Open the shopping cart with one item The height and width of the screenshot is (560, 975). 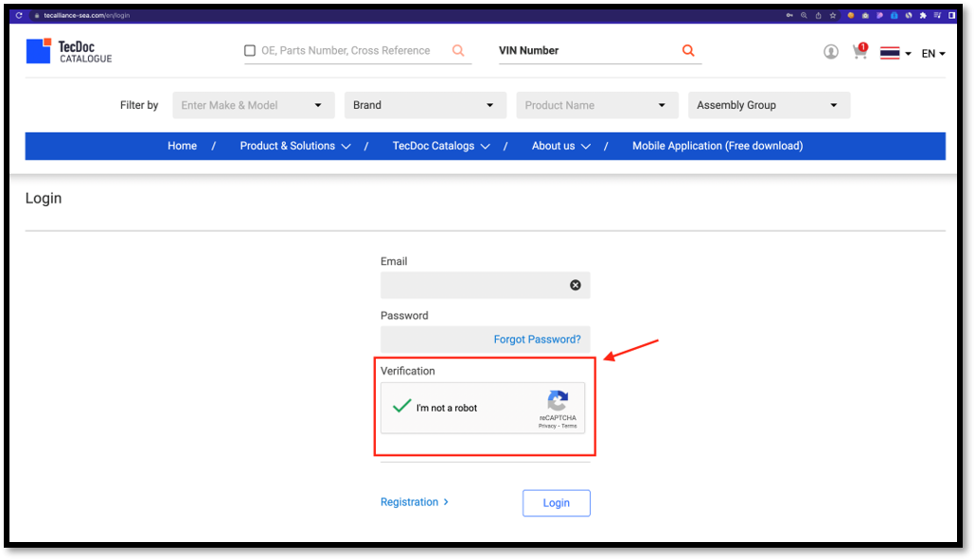[x=860, y=51]
